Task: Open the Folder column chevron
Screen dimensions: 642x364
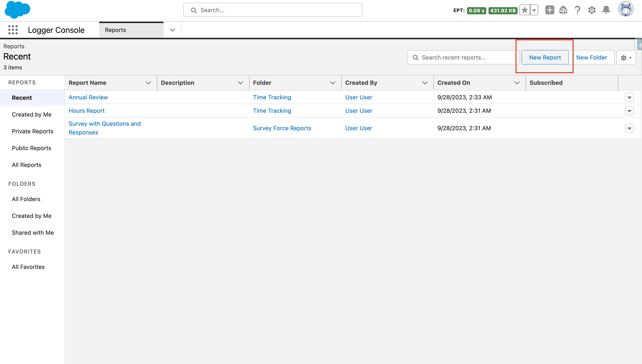Action: tap(333, 83)
